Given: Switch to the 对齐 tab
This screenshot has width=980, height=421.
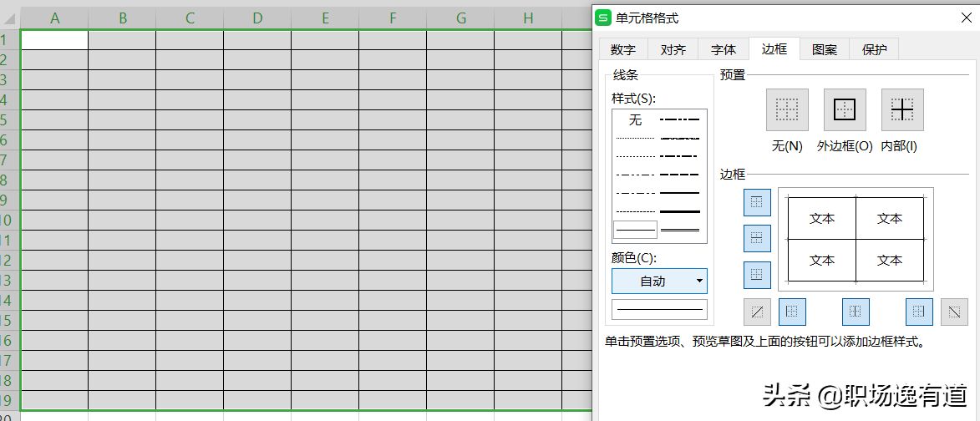Looking at the screenshot, I should pyautogui.click(x=673, y=50).
